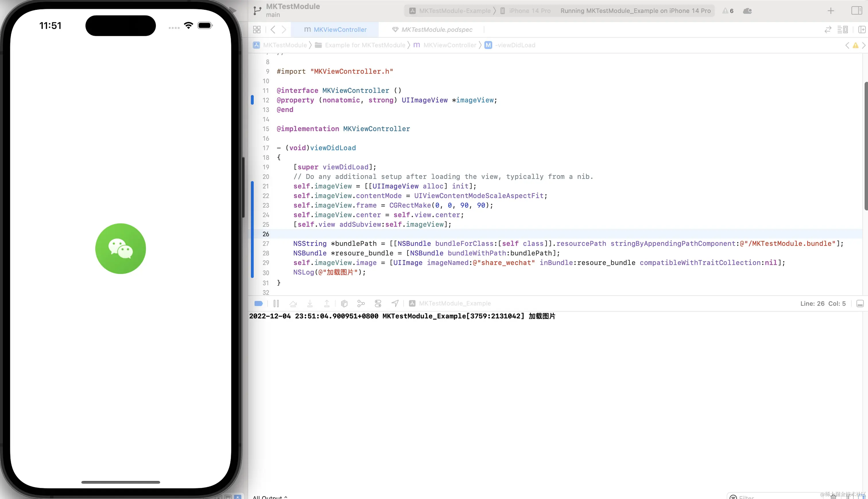Go forward in editor history
The height and width of the screenshot is (499, 868).
point(284,30)
